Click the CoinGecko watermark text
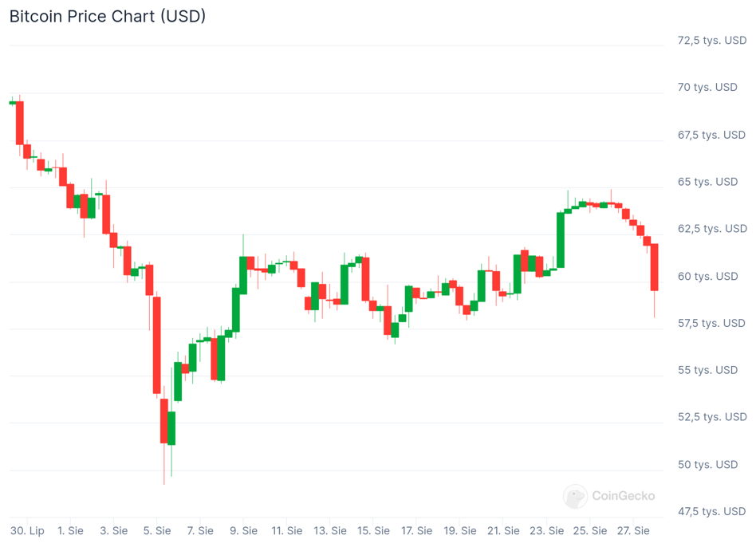The width and height of the screenshot is (756, 551). pyautogui.click(x=623, y=496)
